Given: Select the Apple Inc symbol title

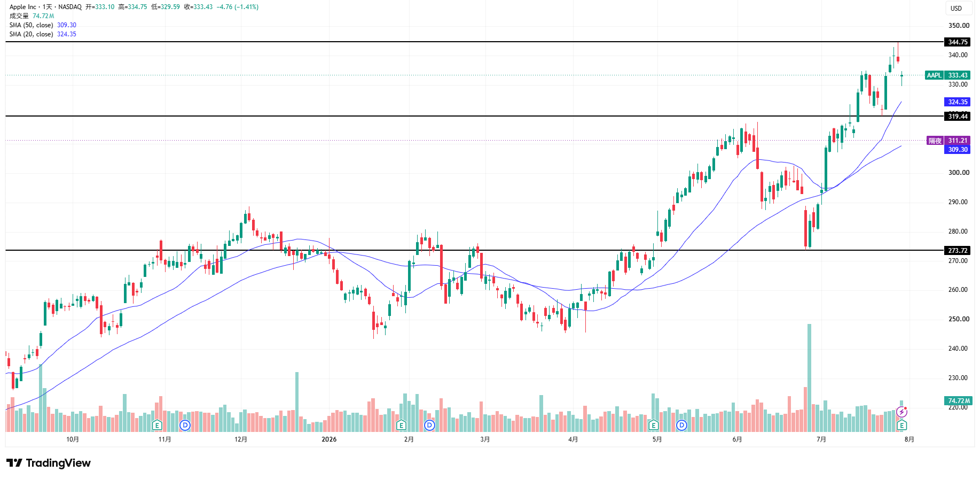Looking at the screenshot, I should pos(23,7).
